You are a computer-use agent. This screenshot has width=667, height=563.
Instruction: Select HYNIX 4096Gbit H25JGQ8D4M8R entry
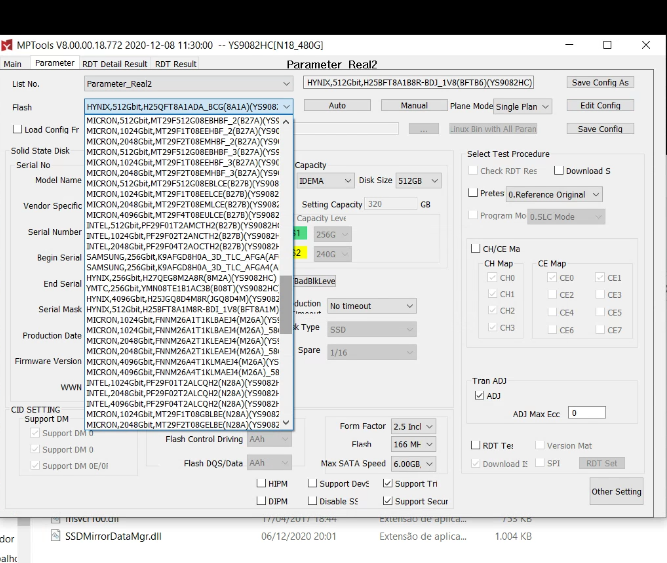(x=183, y=299)
